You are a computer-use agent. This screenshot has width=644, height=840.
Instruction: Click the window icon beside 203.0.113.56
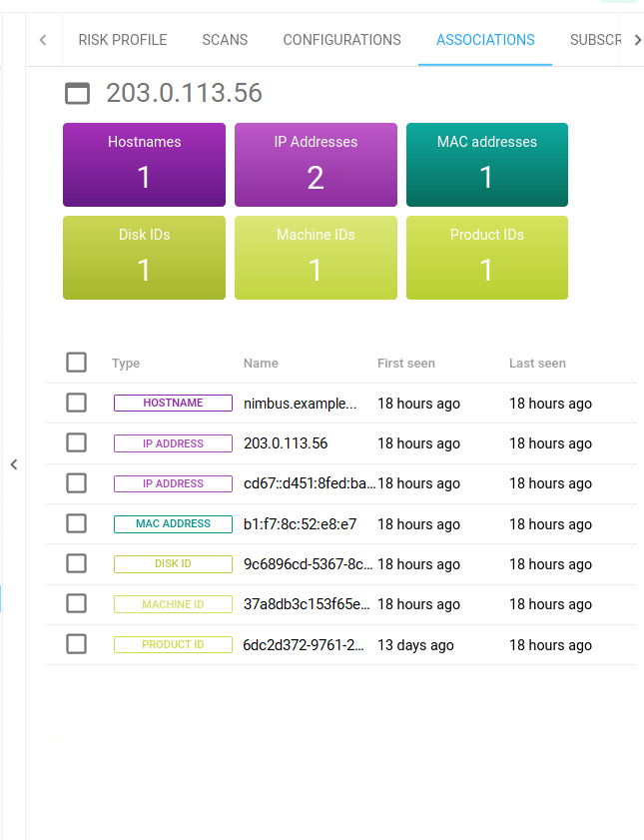click(x=77, y=94)
